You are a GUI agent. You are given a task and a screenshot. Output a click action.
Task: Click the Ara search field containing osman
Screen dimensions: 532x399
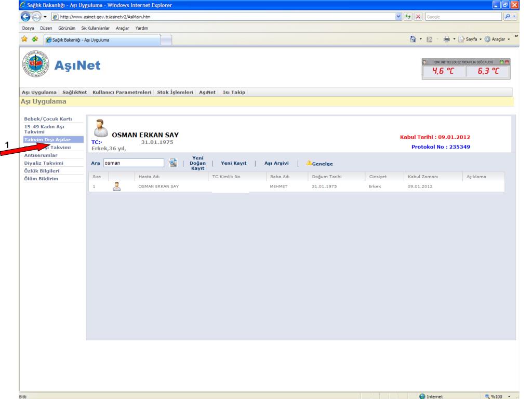tap(134, 163)
